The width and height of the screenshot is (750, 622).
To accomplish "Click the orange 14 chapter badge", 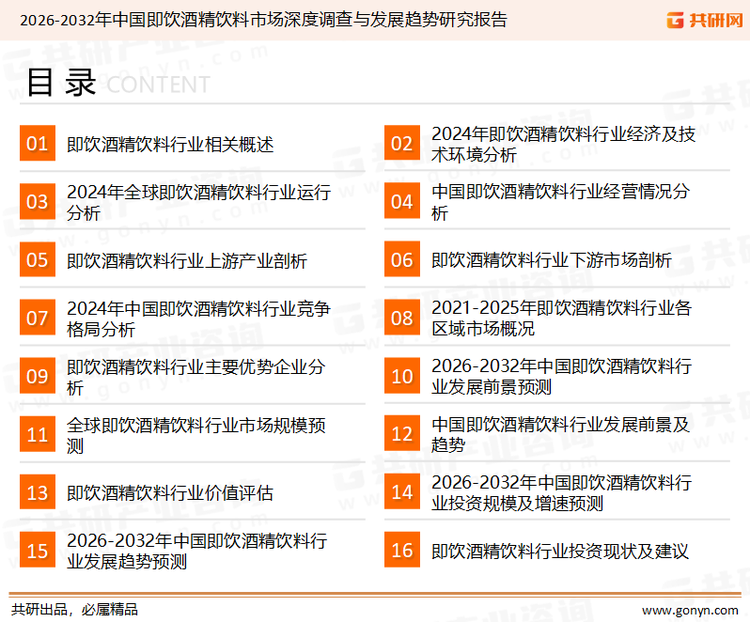I will [402, 492].
